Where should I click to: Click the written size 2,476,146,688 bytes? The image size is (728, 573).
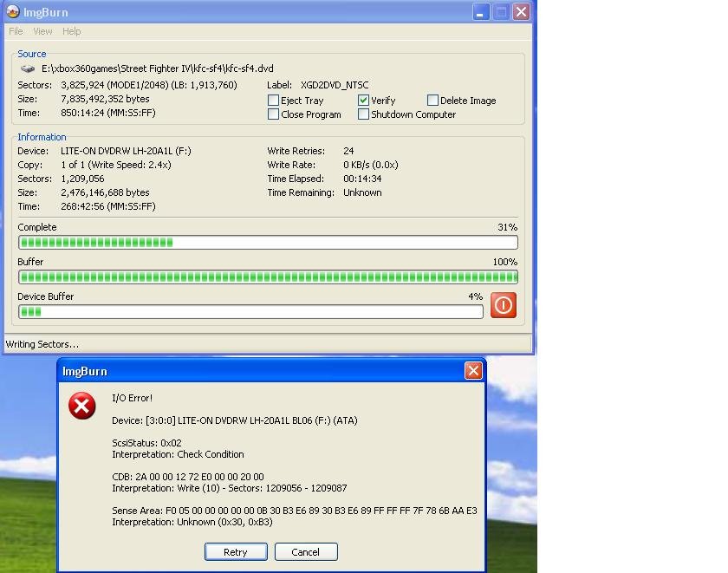(105, 192)
